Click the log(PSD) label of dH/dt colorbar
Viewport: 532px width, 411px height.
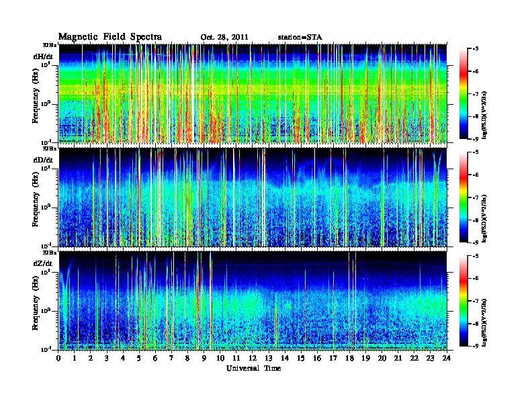pos(484,115)
